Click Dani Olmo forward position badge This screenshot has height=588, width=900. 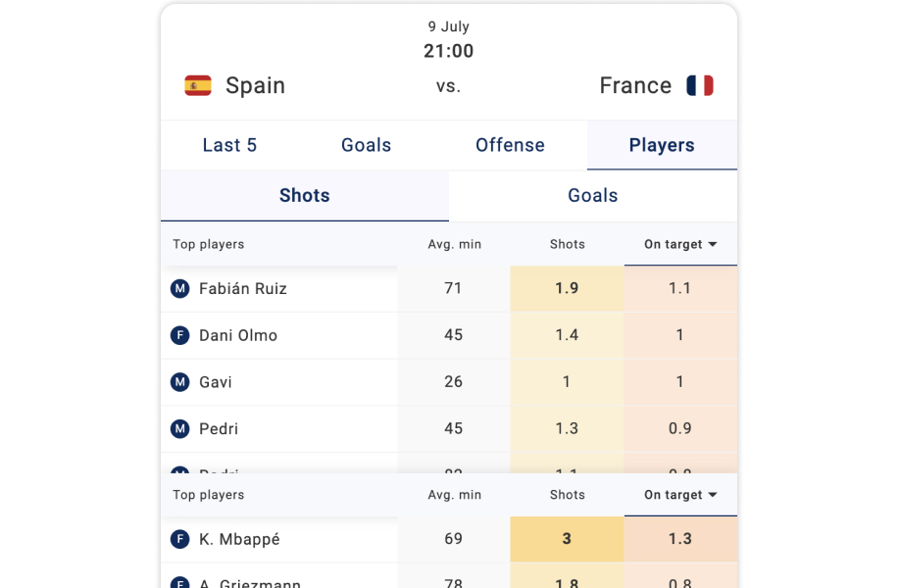coord(179,335)
